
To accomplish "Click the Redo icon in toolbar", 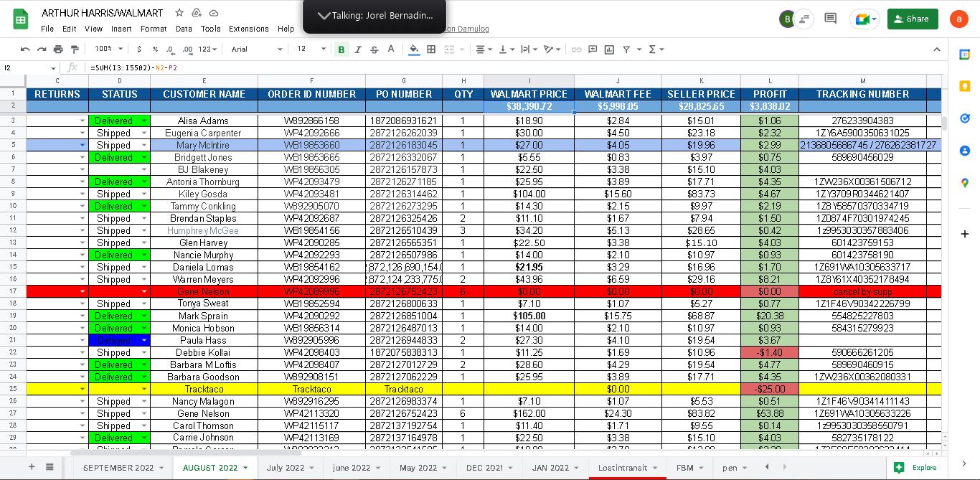I will pos(42,50).
